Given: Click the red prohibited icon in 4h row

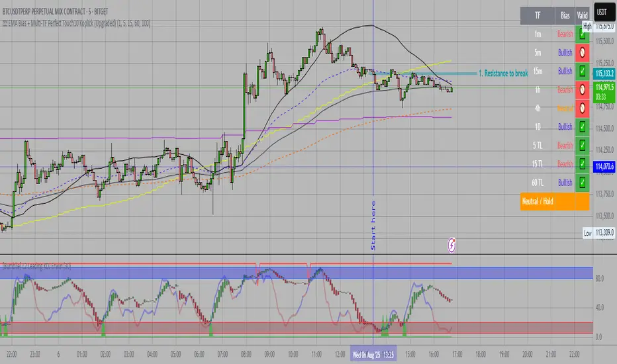Looking at the screenshot, I should point(582,107).
